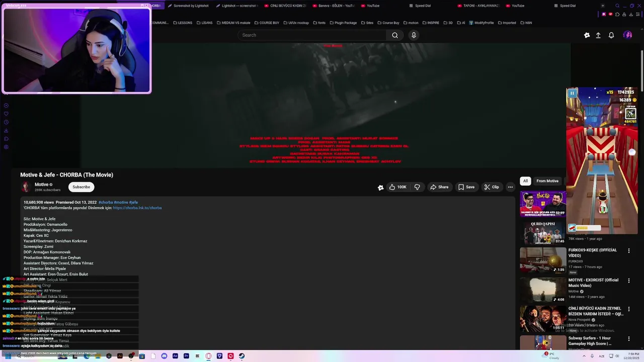The image size is (644, 362).
Task: Open ModifyProfile bookmark
Action: [481, 23]
